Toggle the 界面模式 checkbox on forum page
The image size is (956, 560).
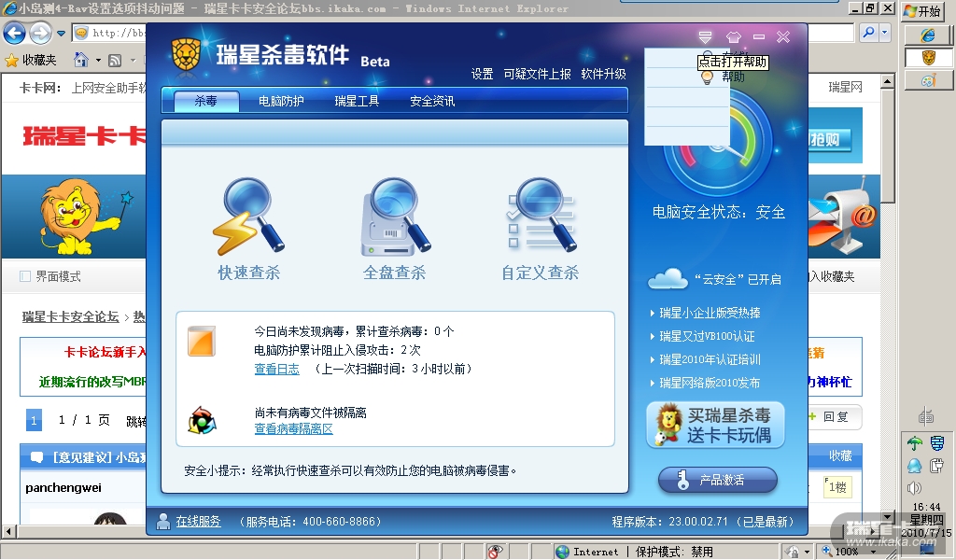(x=25, y=276)
